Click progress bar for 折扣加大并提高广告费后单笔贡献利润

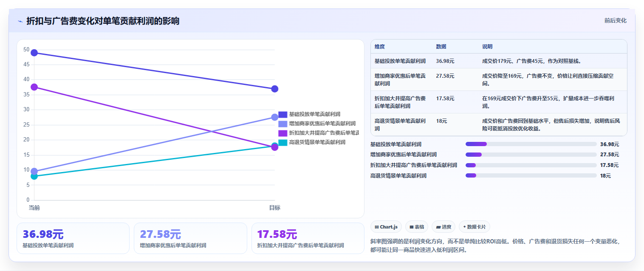point(531,165)
